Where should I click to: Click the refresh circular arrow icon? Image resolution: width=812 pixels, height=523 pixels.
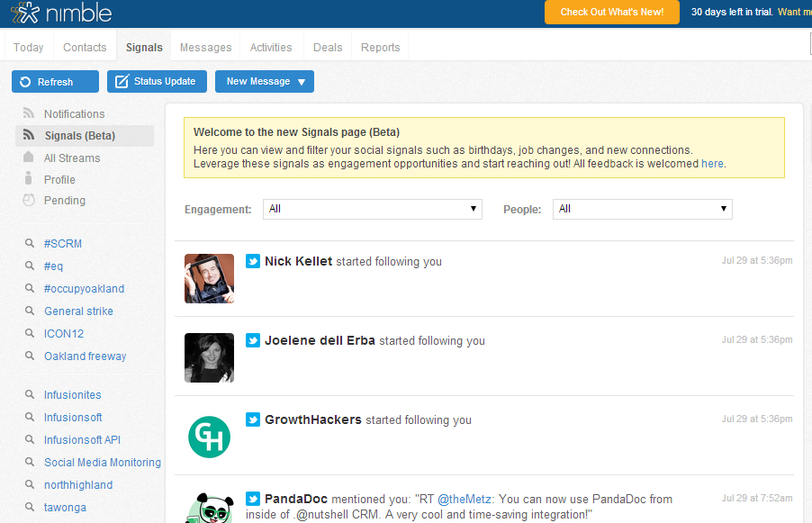pos(25,82)
